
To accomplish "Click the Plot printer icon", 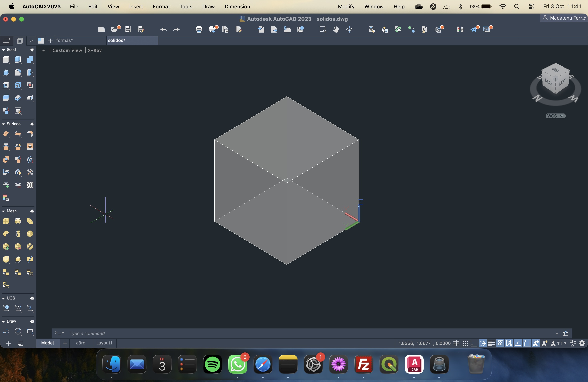I will [x=199, y=29].
